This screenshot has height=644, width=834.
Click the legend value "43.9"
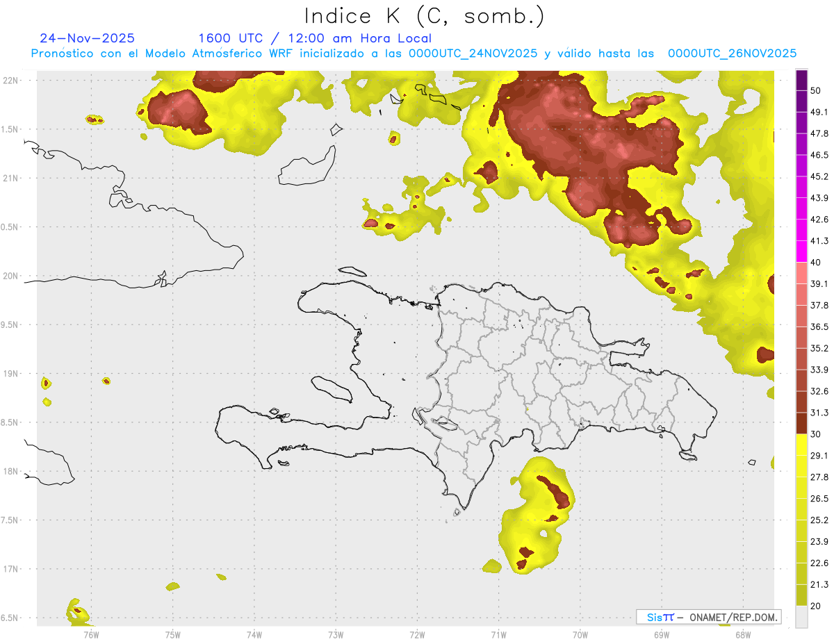[819, 198]
